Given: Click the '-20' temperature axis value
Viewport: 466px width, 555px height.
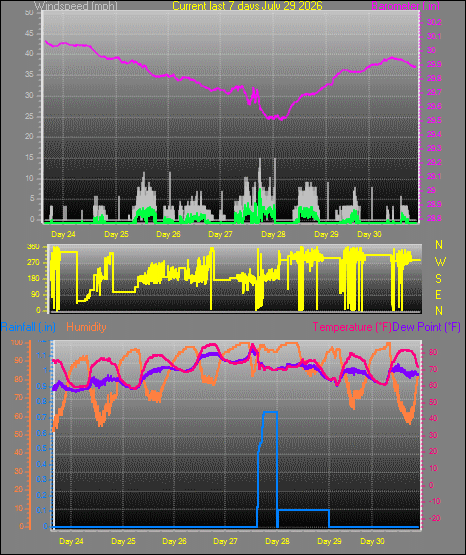Looking at the screenshot, I should (434, 518).
